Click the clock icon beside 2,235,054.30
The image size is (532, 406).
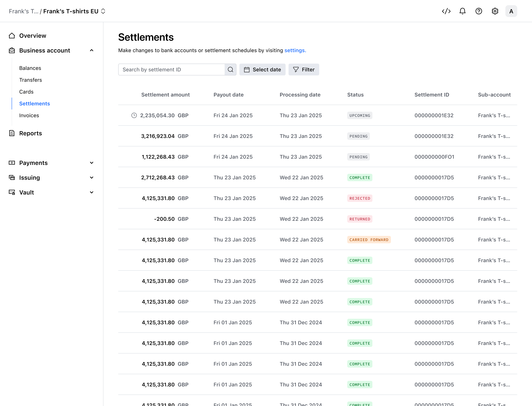(134, 116)
